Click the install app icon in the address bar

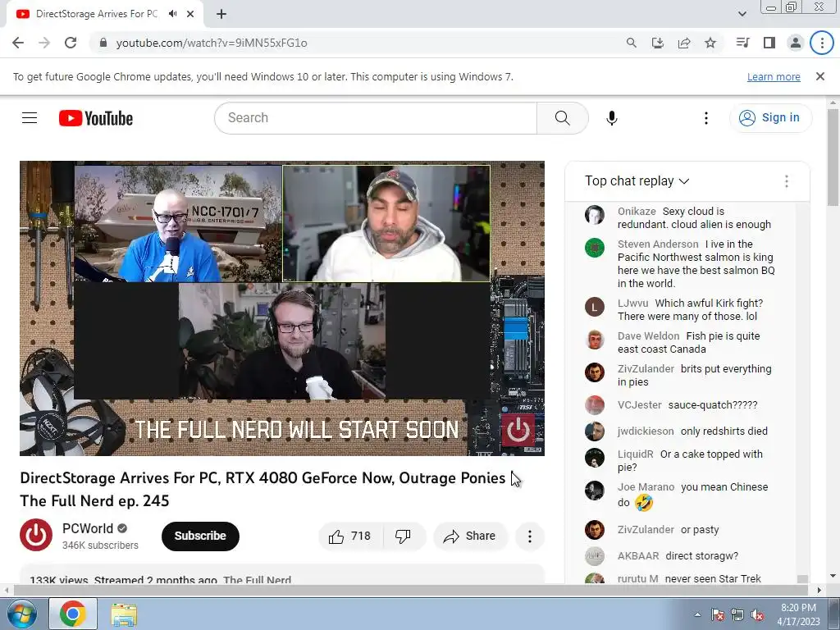(x=657, y=43)
